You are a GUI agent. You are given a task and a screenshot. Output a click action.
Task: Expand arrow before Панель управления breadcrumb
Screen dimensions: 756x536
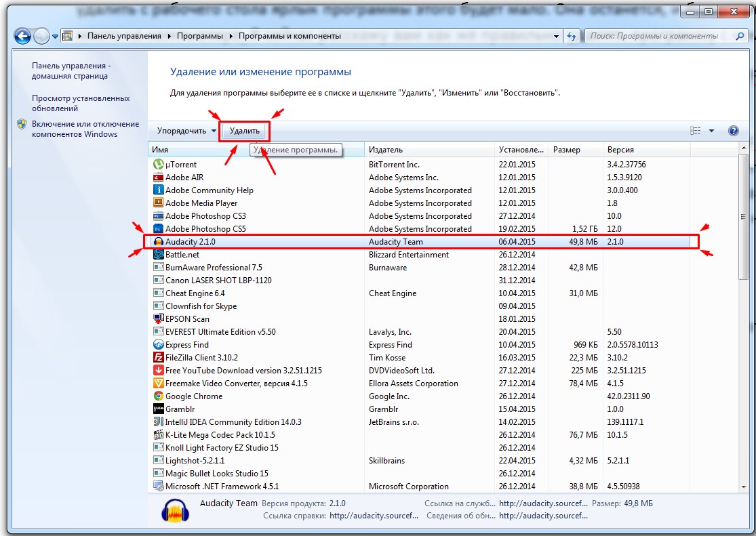pos(79,36)
